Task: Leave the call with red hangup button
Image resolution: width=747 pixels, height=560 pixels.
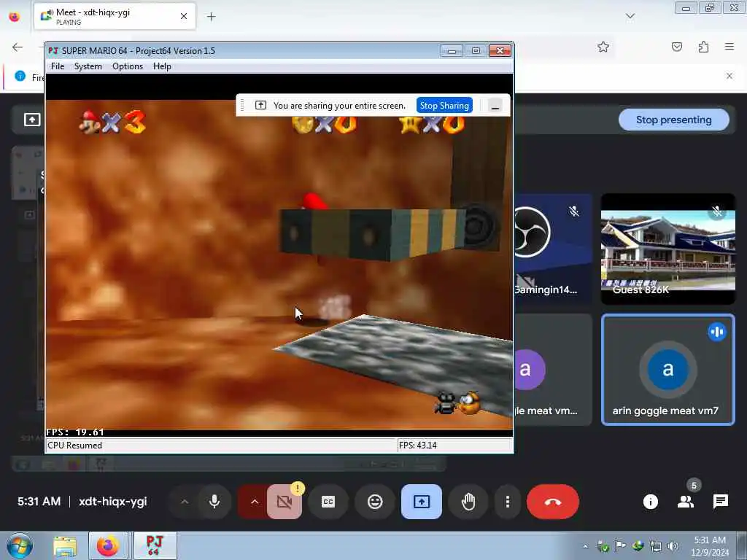Action: 553,502
